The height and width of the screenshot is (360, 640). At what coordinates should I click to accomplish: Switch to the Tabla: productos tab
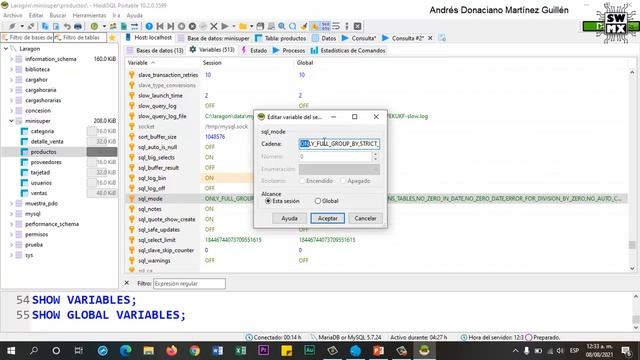point(281,38)
